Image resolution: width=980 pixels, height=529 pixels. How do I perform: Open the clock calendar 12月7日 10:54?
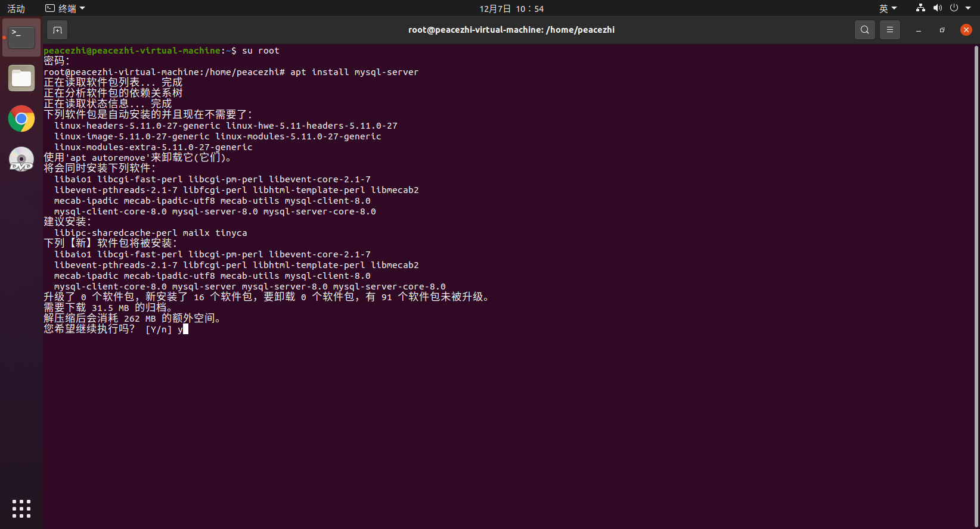pos(511,8)
